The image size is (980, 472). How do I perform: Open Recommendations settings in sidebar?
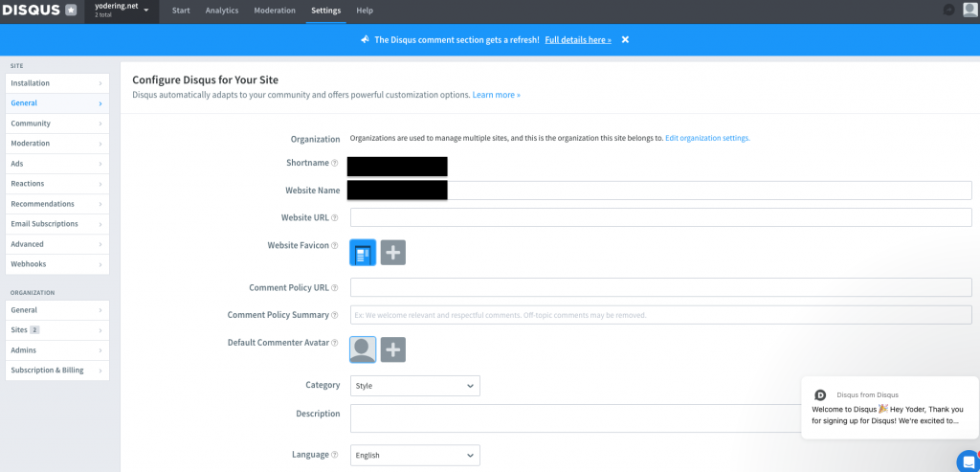(x=56, y=204)
